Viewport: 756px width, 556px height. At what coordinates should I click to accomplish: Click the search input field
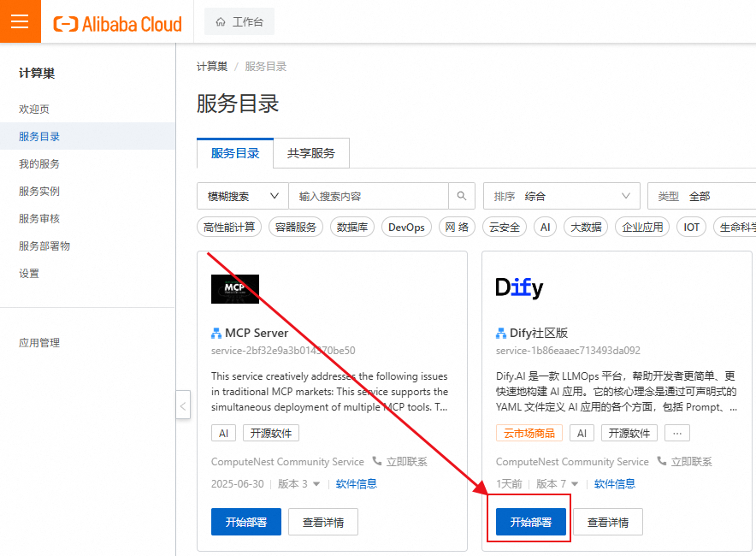click(368, 196)
